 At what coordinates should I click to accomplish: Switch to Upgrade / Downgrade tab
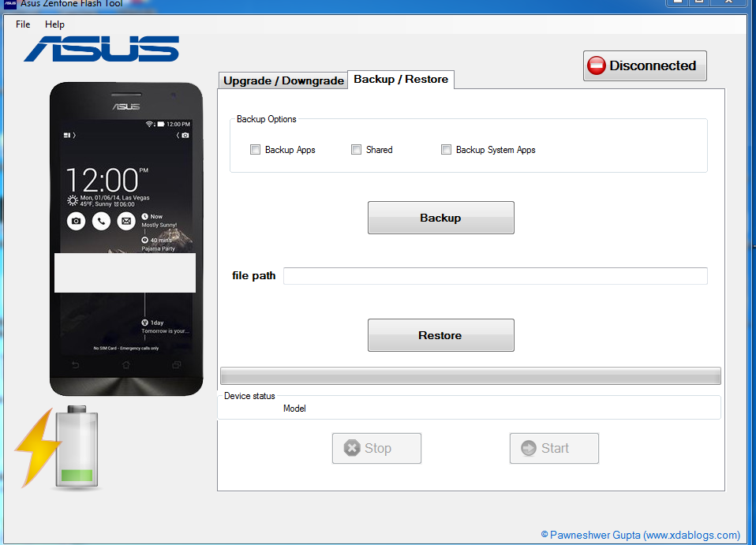click(283, 80)
